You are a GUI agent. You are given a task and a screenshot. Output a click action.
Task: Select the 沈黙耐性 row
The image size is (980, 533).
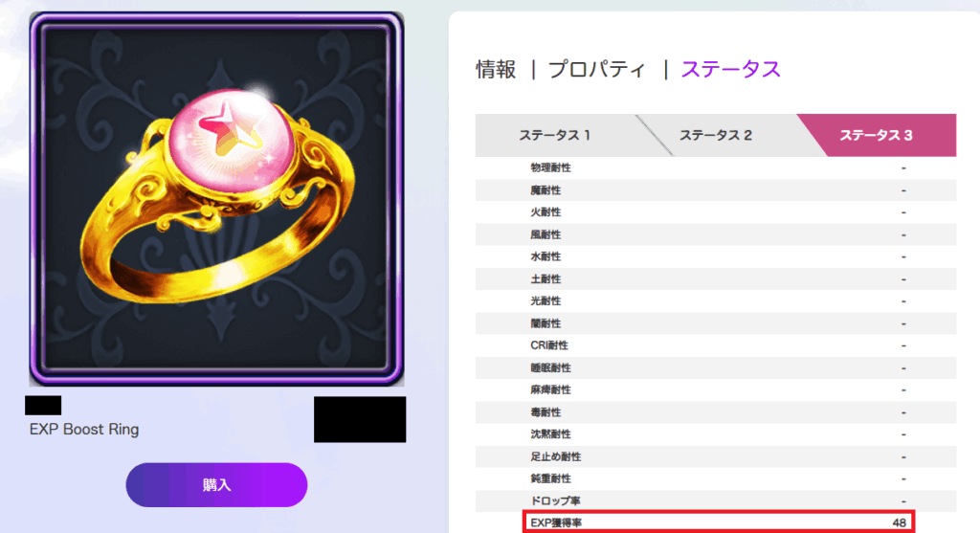point(716,434)
